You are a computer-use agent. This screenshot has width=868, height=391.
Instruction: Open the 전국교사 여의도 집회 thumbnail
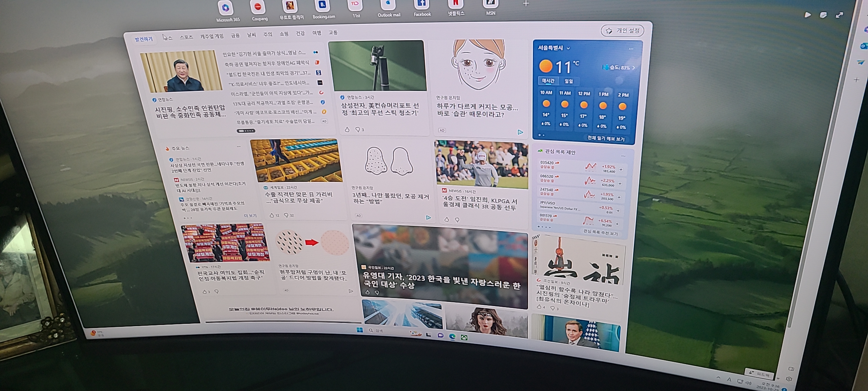tap(225, 243)
